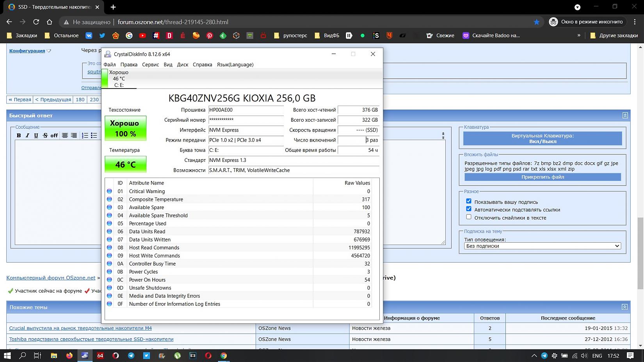Open the YouTube bookmark icon
The width and height of the screenshot is (644, 362).
142,35
